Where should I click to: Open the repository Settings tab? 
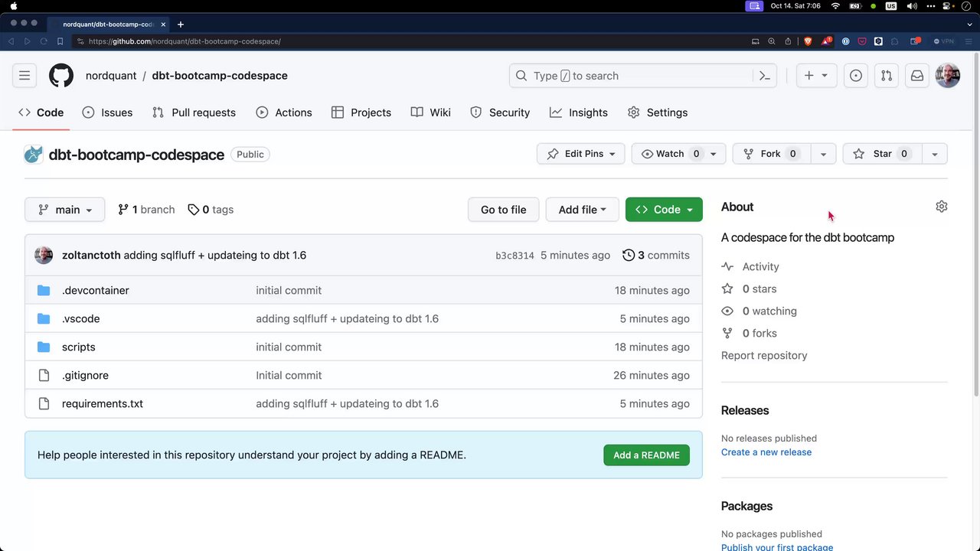658,112
